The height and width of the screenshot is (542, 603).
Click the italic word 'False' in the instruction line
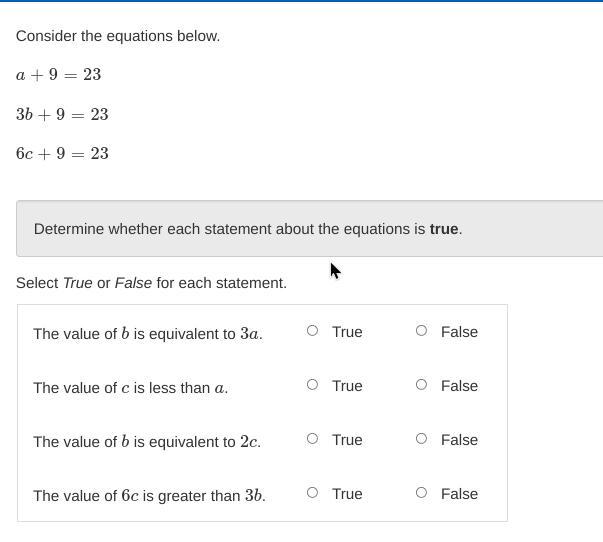click(x=133, y=283)
